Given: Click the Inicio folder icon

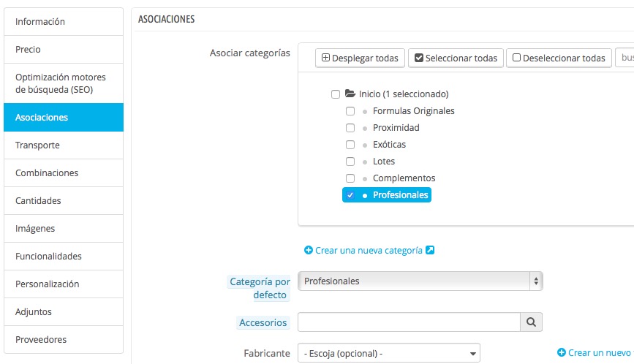Looking at the screenshot, I should coord(350,94).
